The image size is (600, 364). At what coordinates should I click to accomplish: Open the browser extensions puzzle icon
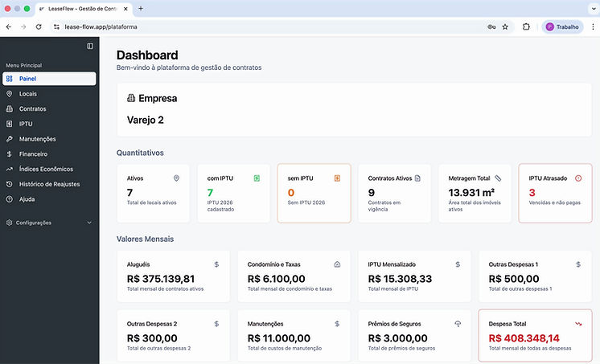click(x=526, y=27)
